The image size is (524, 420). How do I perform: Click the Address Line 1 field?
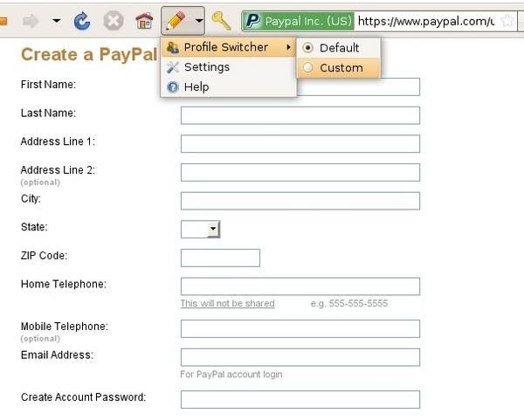300,144
